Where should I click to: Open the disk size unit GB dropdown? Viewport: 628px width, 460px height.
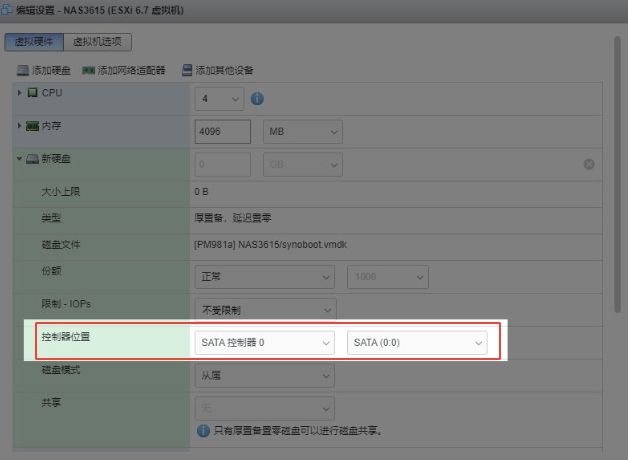coord(303,165)
